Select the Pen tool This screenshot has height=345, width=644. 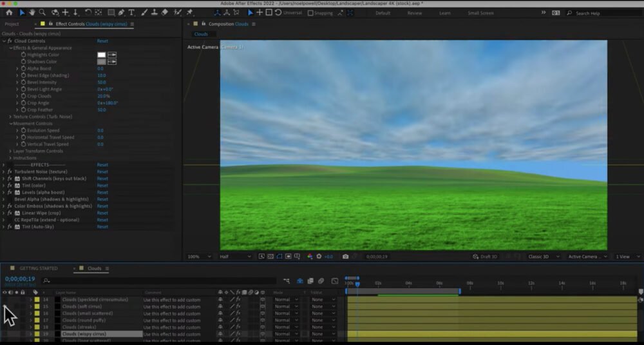coord(122,13)
